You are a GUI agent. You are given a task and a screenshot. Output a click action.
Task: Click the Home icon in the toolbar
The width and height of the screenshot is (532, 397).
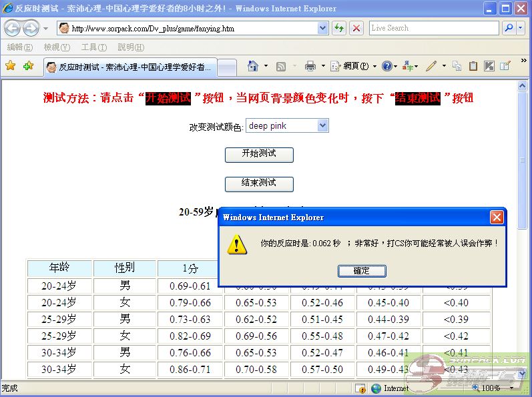[253, 66]
